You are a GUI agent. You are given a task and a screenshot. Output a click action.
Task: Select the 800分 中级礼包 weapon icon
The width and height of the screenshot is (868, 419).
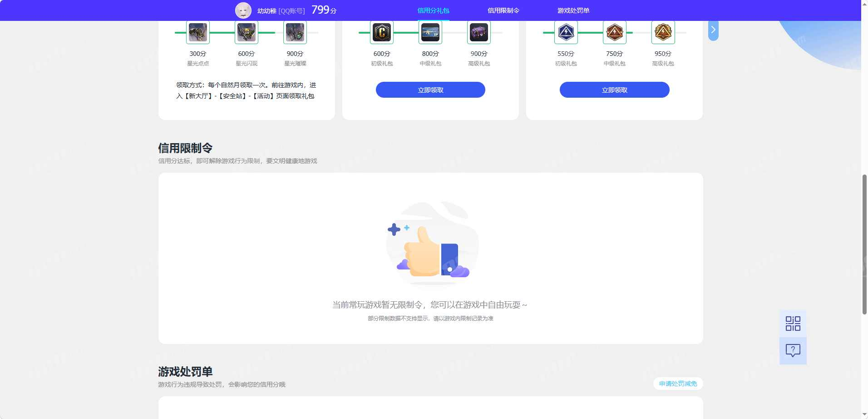click(430, 32)
